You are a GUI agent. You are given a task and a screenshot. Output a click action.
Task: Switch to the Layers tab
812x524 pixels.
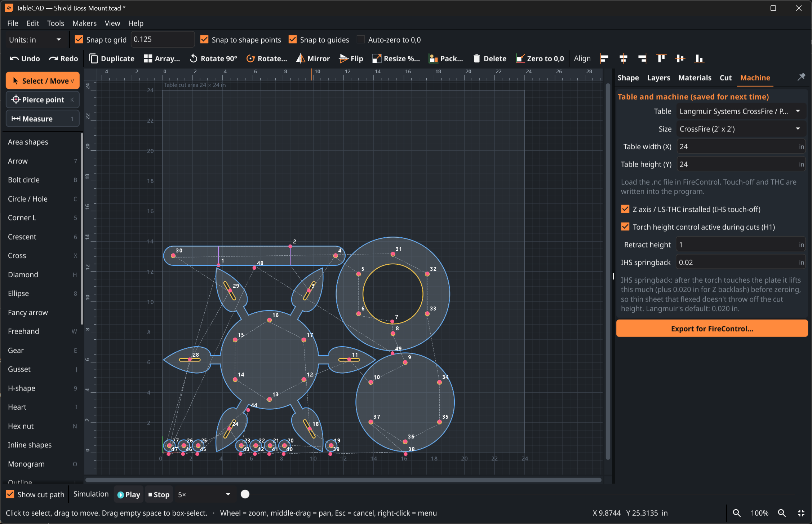point(658,78)
